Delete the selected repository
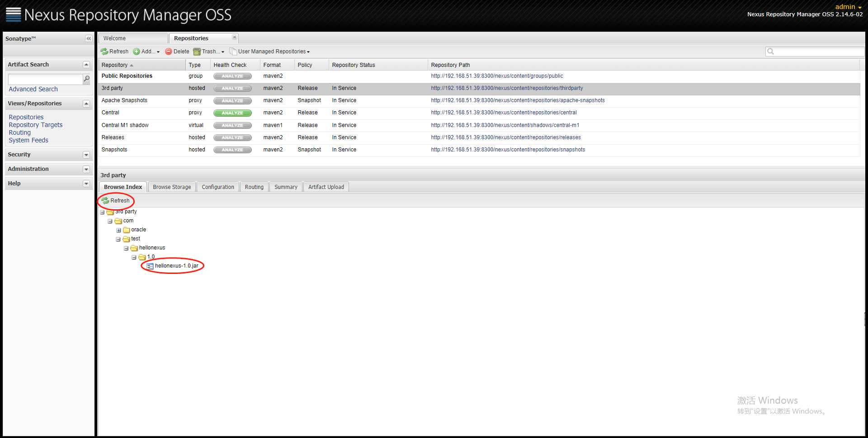The image size is (868, 438). point(177,52)
